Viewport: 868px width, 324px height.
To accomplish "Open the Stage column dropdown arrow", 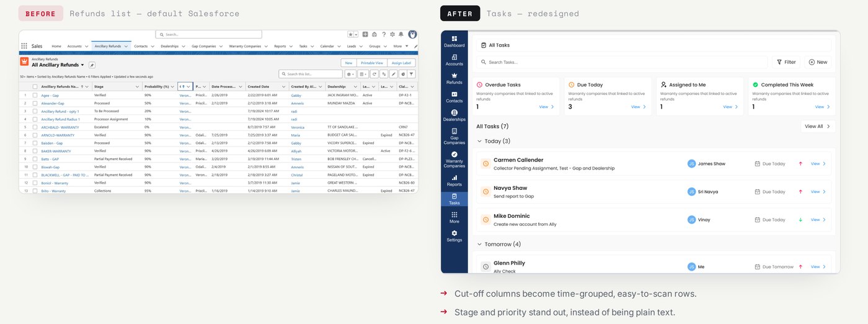I will pos(138,87).
